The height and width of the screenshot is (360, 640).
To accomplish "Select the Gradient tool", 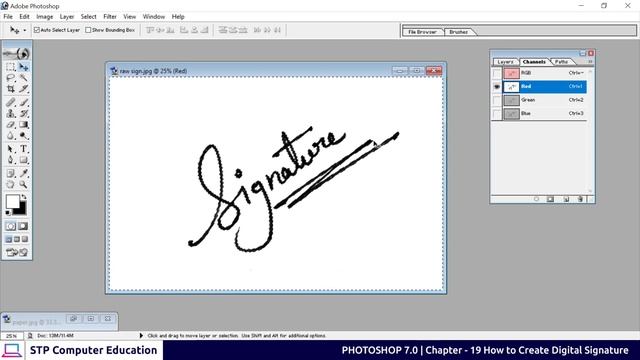I will point(24,124).
